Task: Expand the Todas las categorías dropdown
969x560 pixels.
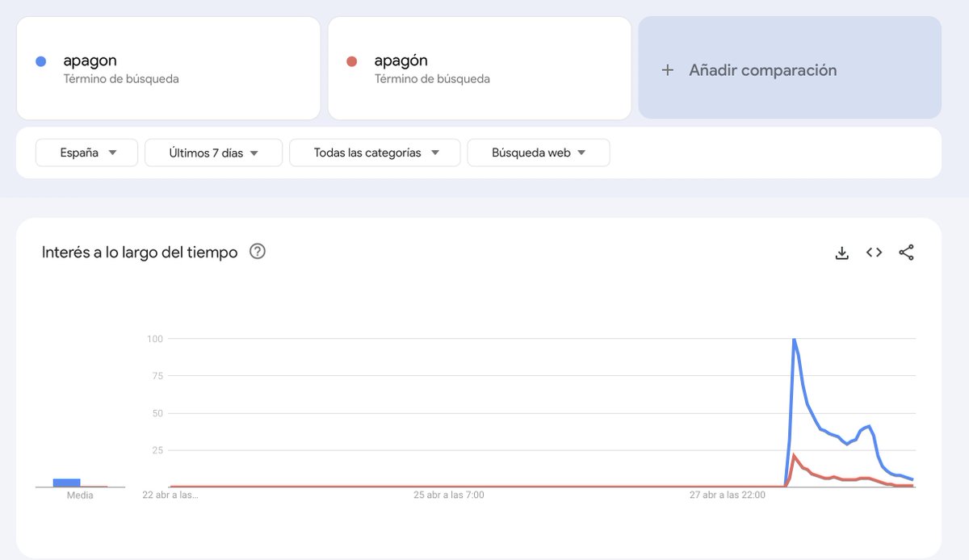Action: pos(375,153)
